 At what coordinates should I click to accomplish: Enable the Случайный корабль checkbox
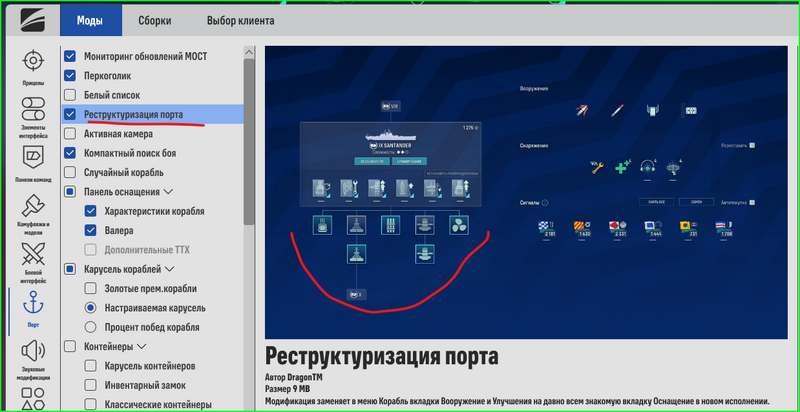[70, 172]
